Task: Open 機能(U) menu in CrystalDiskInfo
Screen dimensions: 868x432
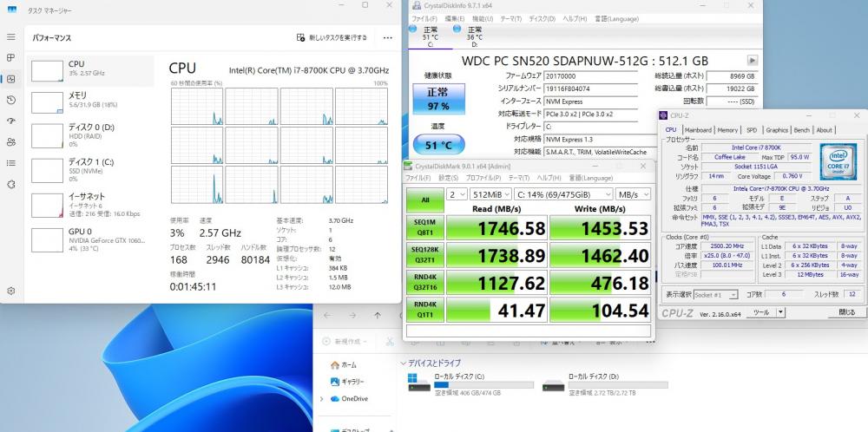Action: pos(482,19)
